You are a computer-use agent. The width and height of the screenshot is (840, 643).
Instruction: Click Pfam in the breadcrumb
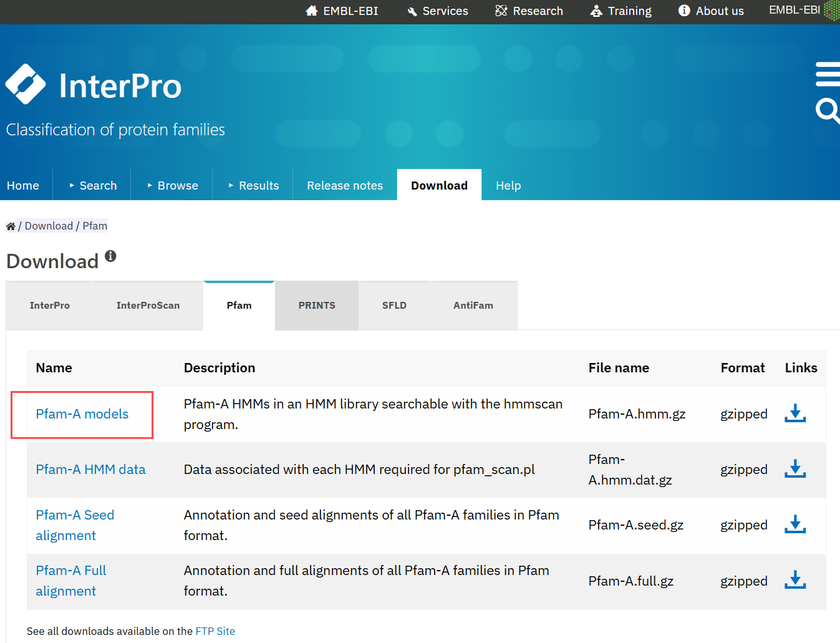[x=95, y=226]
